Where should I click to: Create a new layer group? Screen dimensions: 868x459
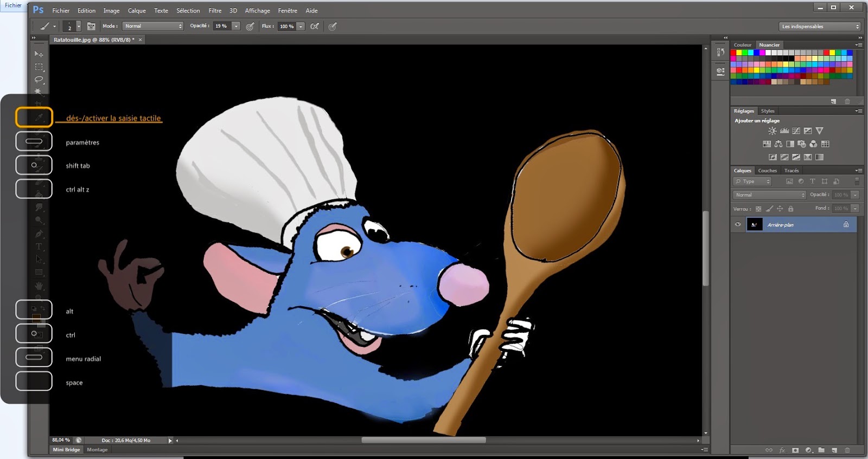point(821,450)
